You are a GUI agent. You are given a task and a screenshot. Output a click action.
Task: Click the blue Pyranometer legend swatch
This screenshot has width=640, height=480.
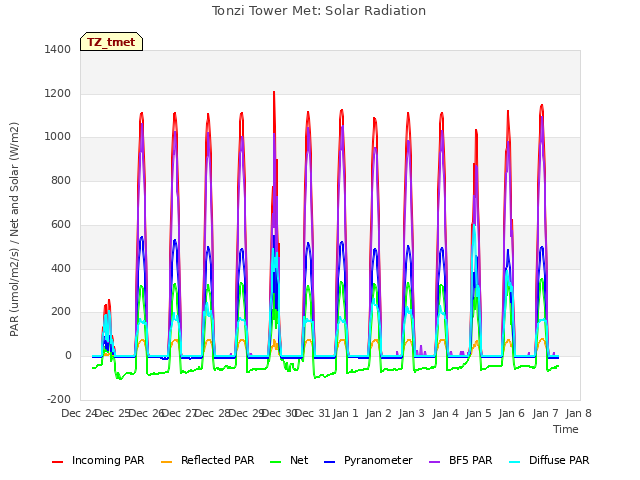[x=329, y=462]
